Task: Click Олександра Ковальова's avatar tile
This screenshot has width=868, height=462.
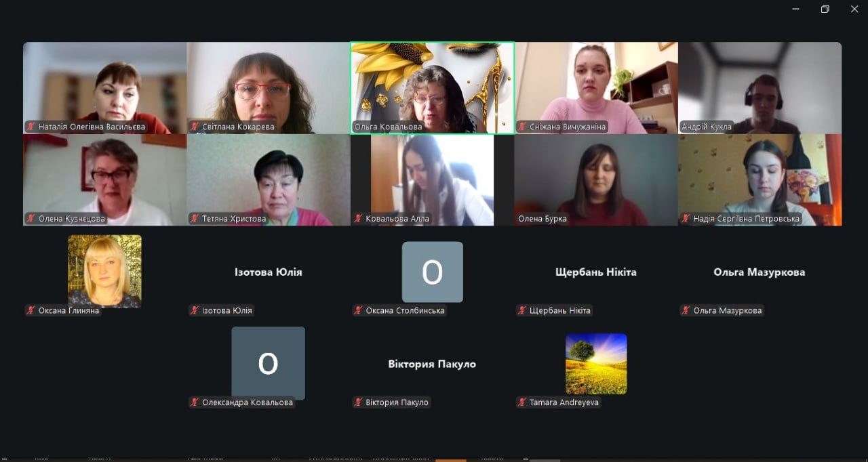Action: point(268,363)
